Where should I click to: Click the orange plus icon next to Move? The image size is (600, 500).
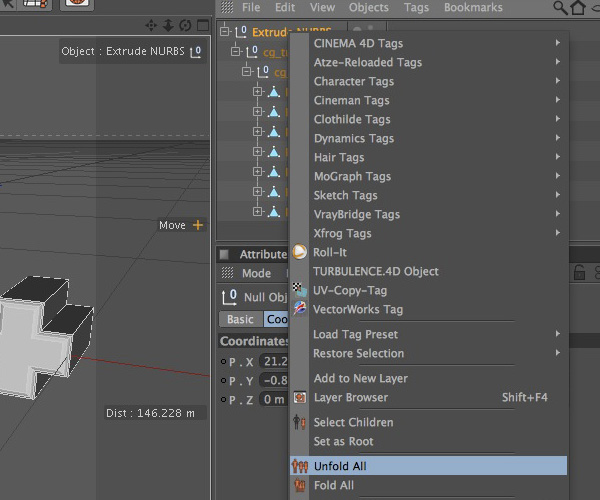click(x=198, y=225)
